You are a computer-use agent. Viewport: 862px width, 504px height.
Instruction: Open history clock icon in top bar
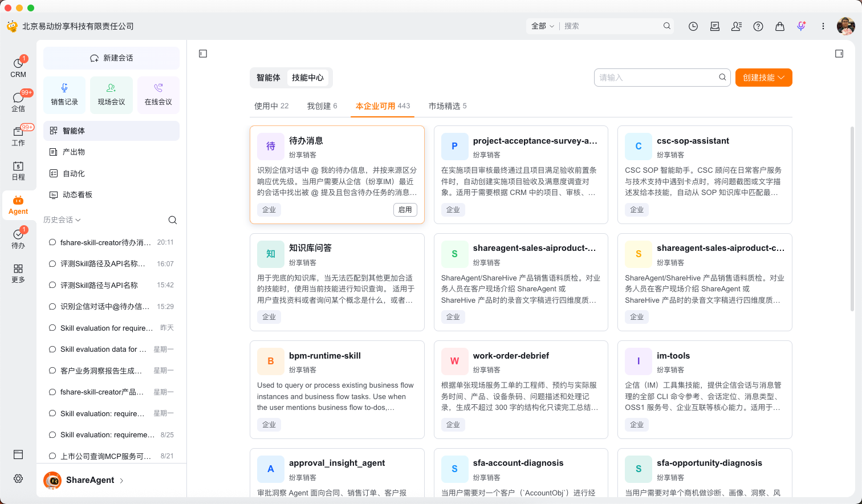click(693, 26)
